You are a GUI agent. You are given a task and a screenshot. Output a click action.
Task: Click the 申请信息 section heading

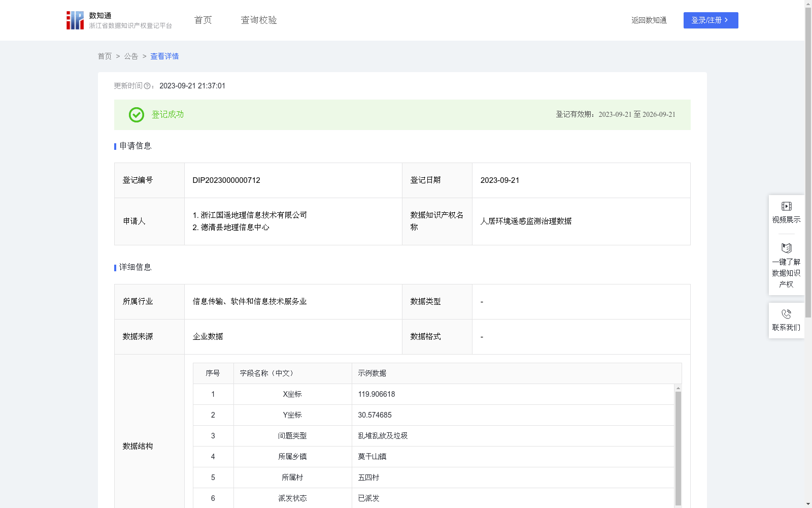[135, 146]
